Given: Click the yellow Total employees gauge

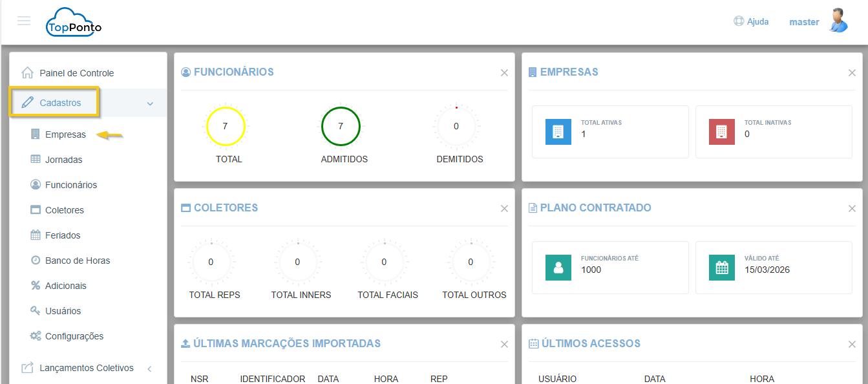Looking at the screenshot, I should (x=225, y=126).
